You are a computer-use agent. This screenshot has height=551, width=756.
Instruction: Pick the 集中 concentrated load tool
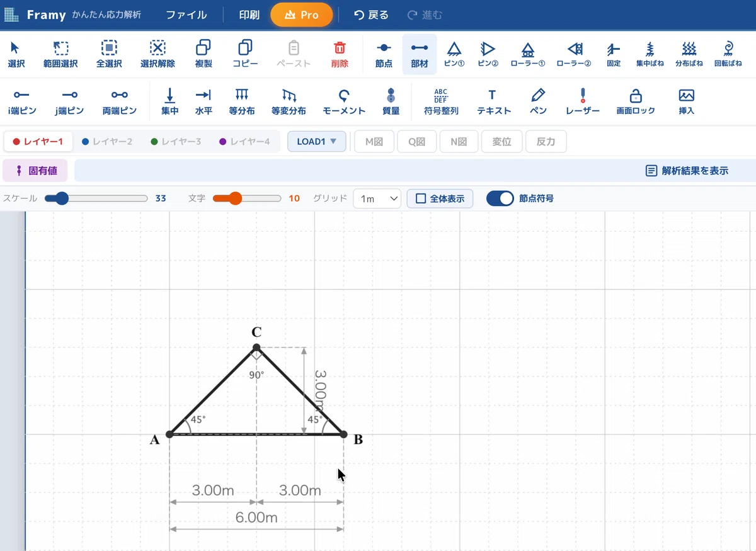click(170, 101)
